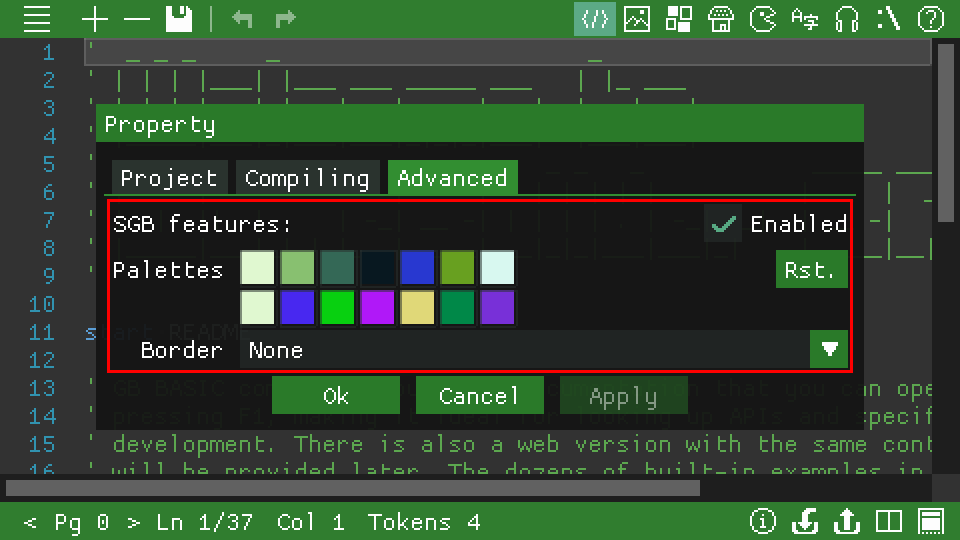Click the 'Pg 0' page indicator
The height and width of the screenshot is (540, 960).
click(x=81, y=522)
